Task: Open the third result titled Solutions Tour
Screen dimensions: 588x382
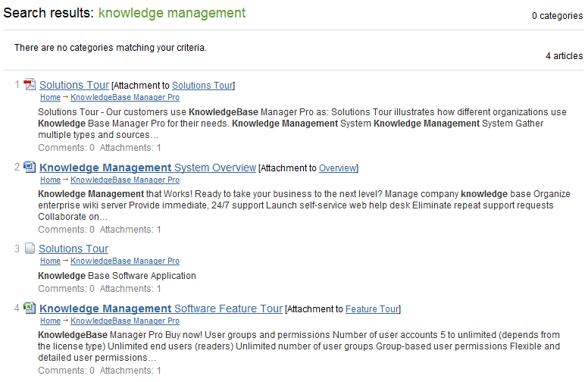Action: [x=73, y=249]
